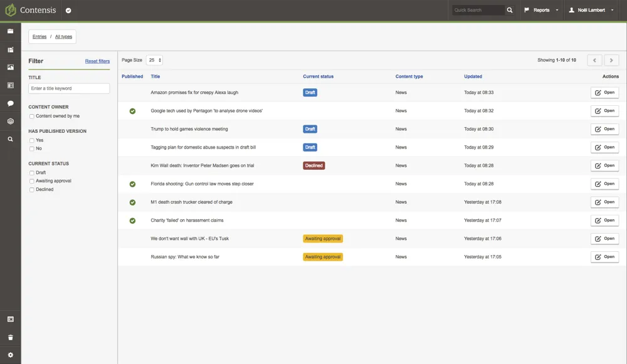Viewport: 627px width, 364px height.
Task: Open the Russian spy entry
Action: point(604,257)
